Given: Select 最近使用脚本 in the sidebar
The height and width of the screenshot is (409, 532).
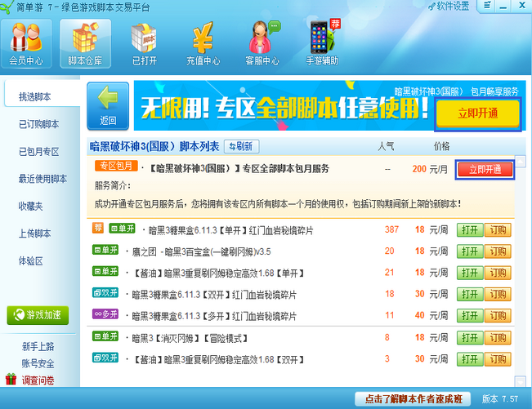Looking at the screenshot, I should (42, 179).
